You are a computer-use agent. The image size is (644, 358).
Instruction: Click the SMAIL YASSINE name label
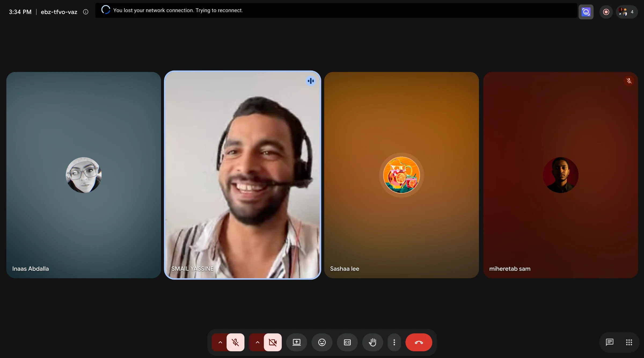(192, 269)
